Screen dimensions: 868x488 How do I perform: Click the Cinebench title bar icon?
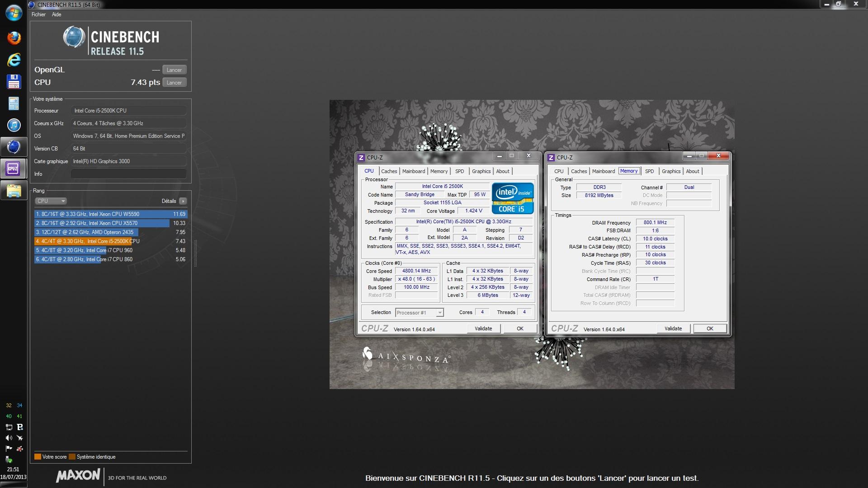[31, 5]
